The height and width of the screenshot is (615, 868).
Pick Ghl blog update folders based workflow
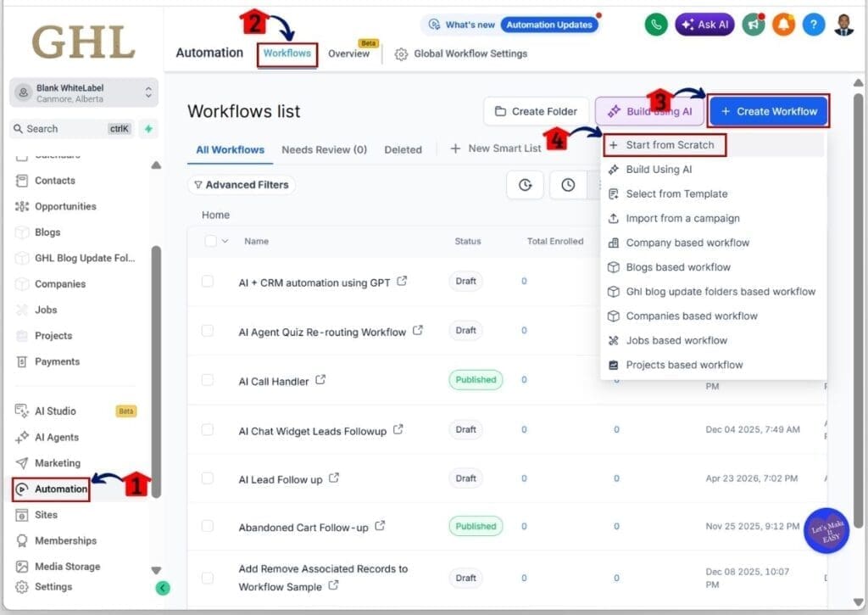712,292
